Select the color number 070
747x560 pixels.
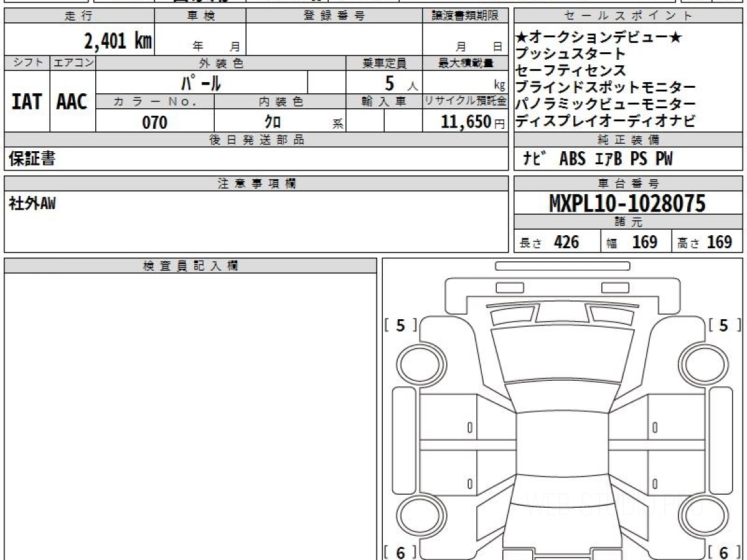tap(155, 122)
